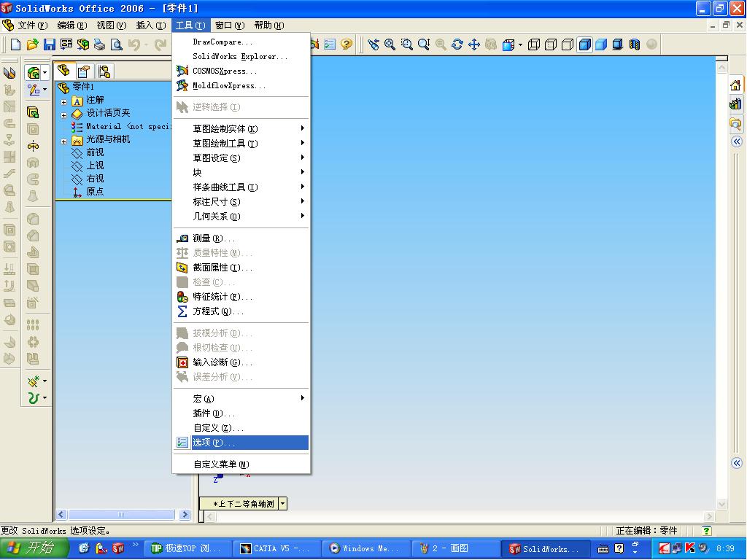
Task: Open the 文件 menu
Action: click(32, 26)
